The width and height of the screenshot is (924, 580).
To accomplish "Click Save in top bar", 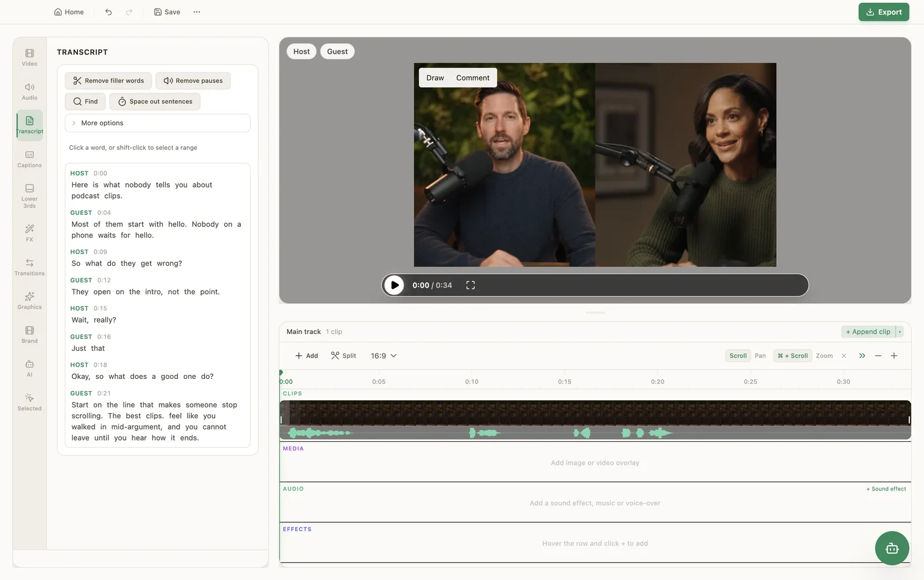I will coord(167,12).
